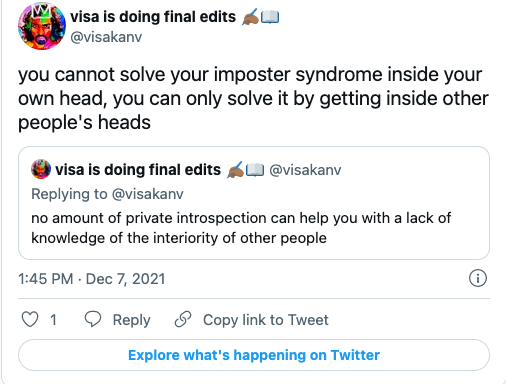The height and width of the screenshot is (384, 506).
Task: Open the large colorful profile avatar
Action: pos(42,26)
